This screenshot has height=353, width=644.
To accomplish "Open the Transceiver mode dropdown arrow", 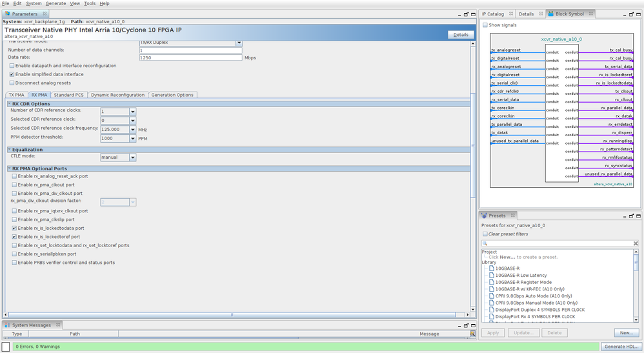I will 239,43.
